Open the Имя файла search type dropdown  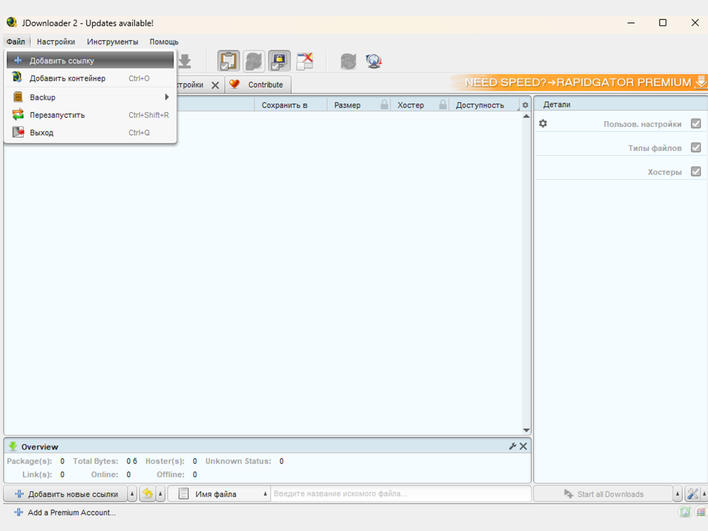(x=219, y=494)
